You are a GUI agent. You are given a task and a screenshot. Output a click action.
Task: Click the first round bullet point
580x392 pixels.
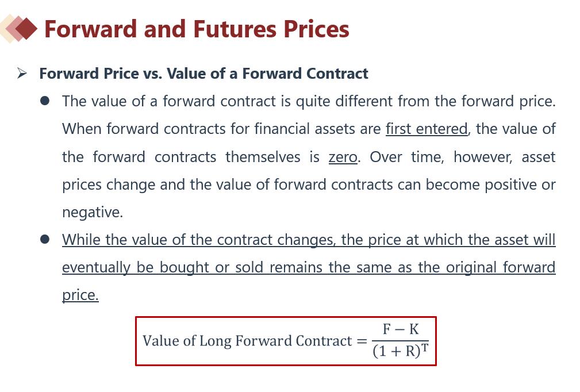tap(45, 101)
